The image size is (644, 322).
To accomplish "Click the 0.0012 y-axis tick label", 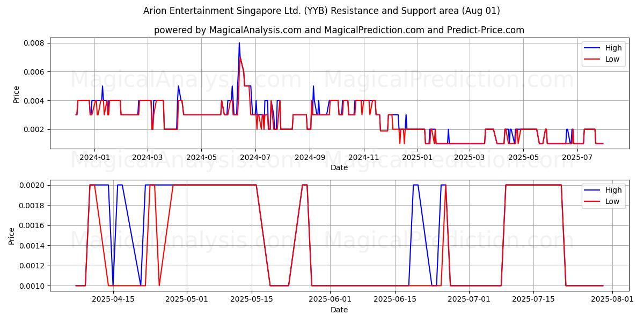I will [33, 266].
